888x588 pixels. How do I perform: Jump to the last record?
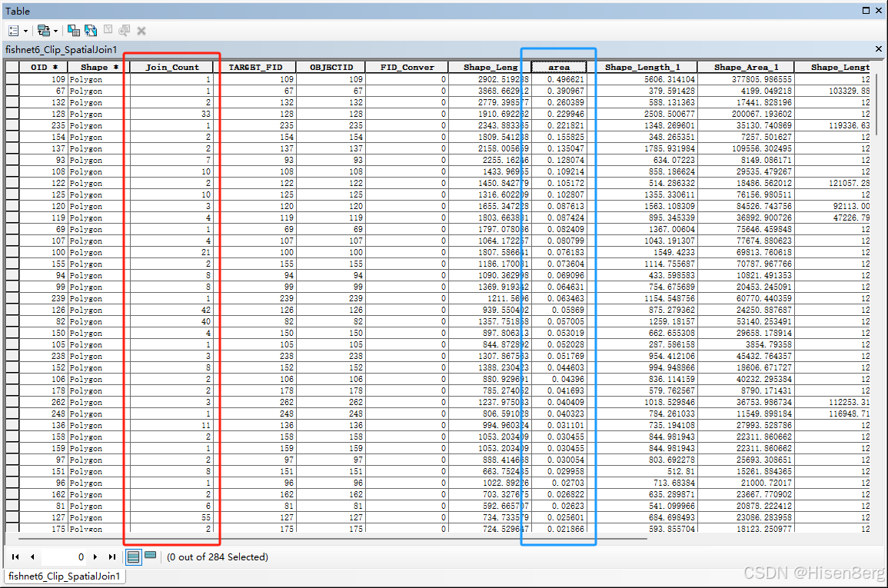(112, 557)
